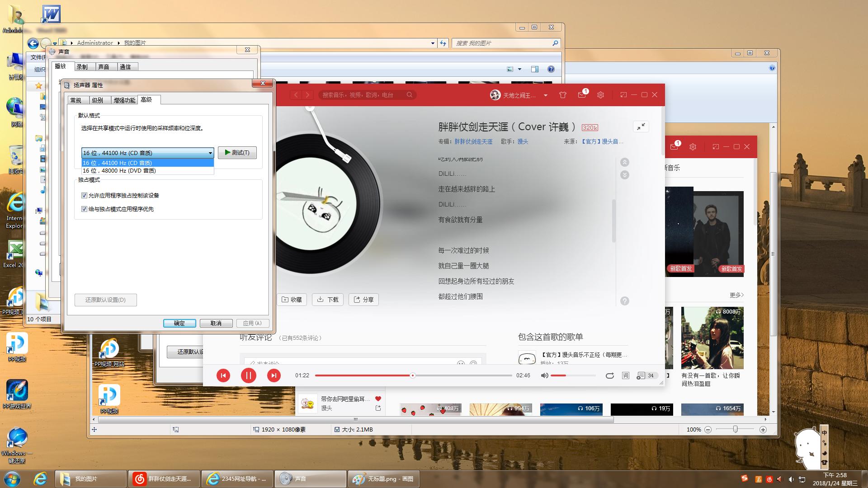Click the 下载 button below the record
Viewport: 868px width, 488px height.
pos(328,299)
